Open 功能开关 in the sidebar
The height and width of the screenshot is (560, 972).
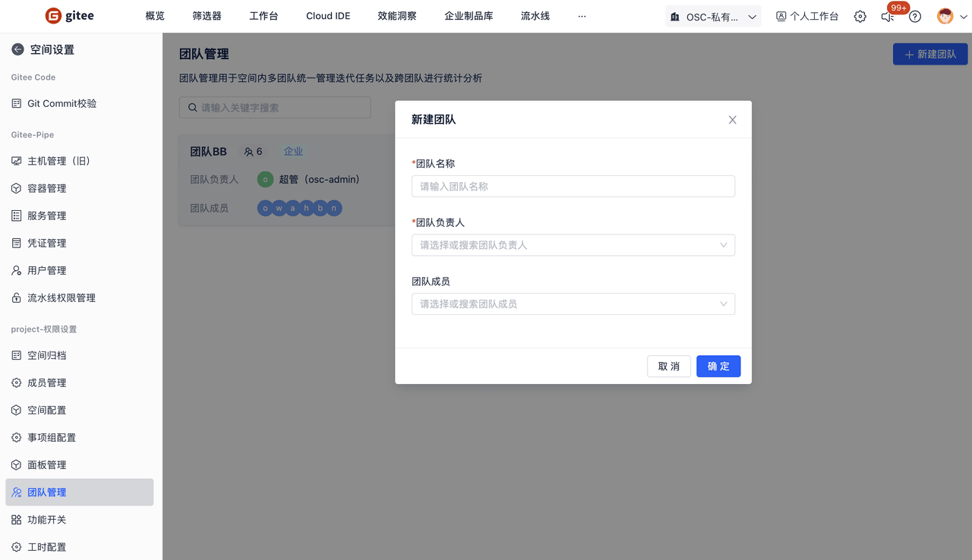[x=47, y=520]
